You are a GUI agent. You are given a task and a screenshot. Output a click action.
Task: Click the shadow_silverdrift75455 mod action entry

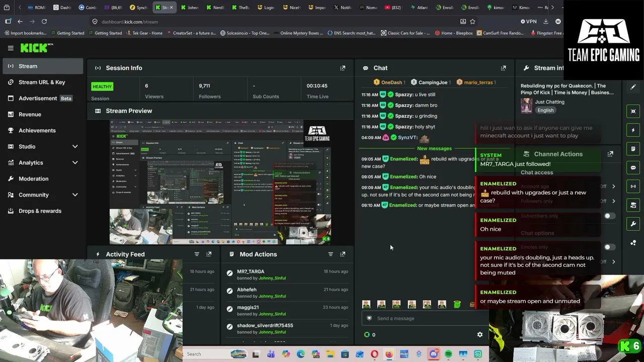point(288,329)
